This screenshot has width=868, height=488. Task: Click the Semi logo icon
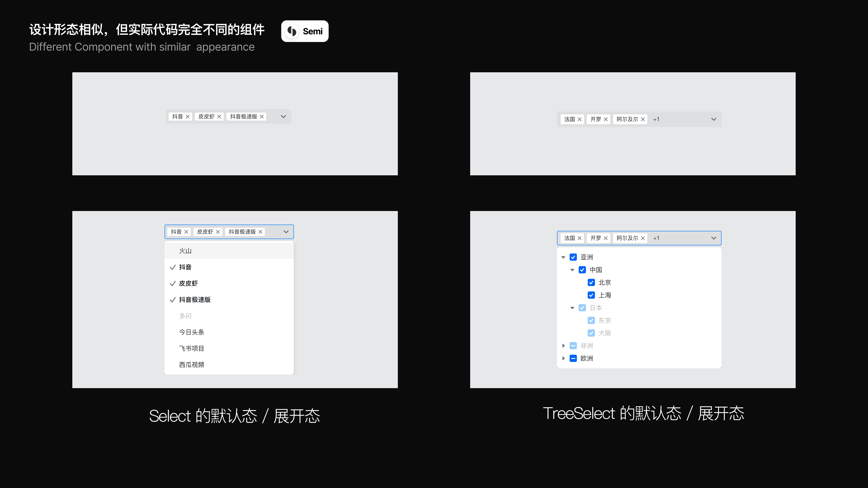(x=292, y=31)
